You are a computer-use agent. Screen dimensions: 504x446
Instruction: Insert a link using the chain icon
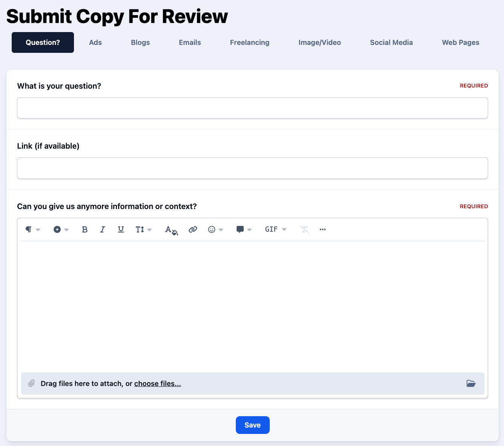pyautogui.click(x=193, y=229)
